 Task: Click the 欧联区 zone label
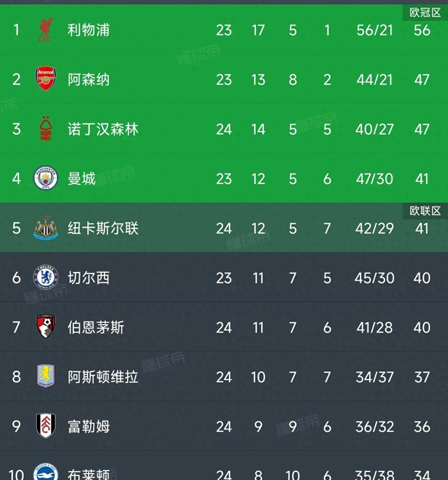point(425,211)
